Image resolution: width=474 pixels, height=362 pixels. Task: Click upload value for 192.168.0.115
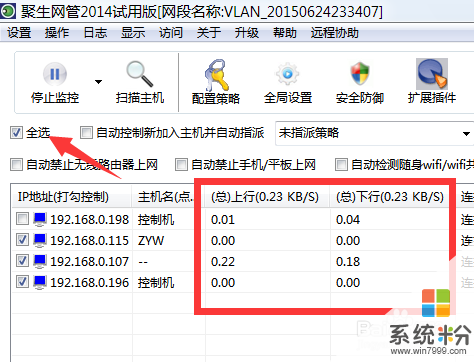tap(223, 241)
